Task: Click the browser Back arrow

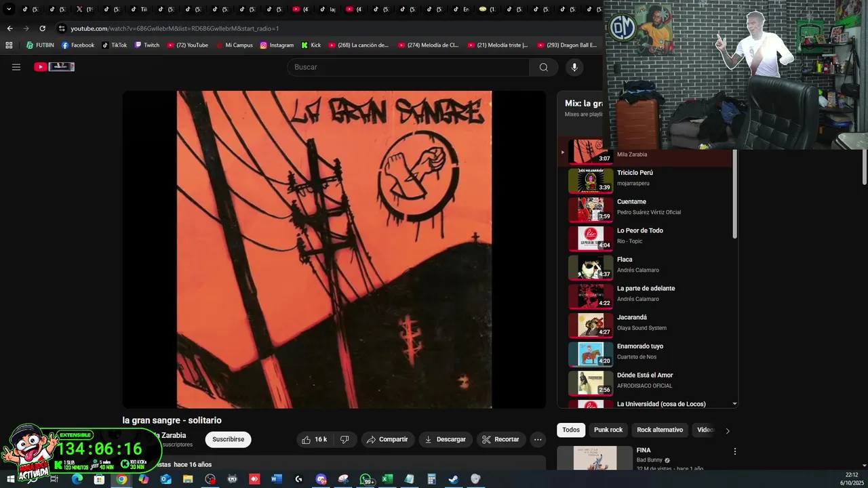Action: tap(9, 28)
